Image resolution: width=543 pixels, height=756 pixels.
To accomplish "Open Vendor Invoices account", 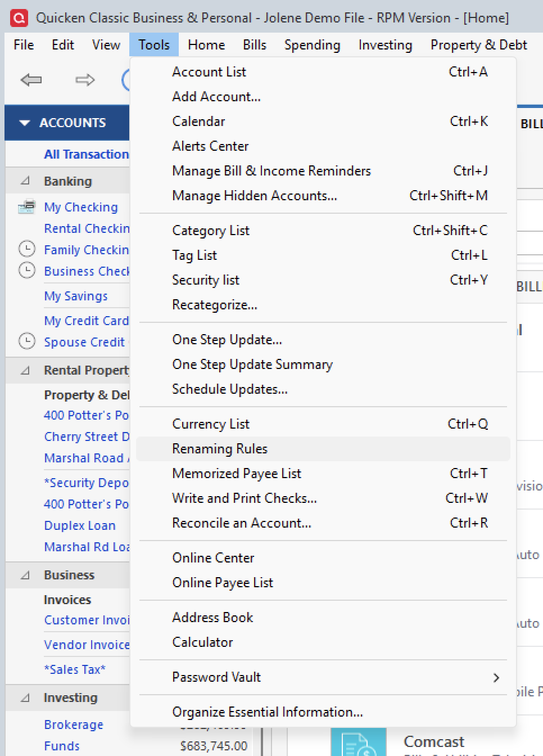I will click(x=87, y=645).
